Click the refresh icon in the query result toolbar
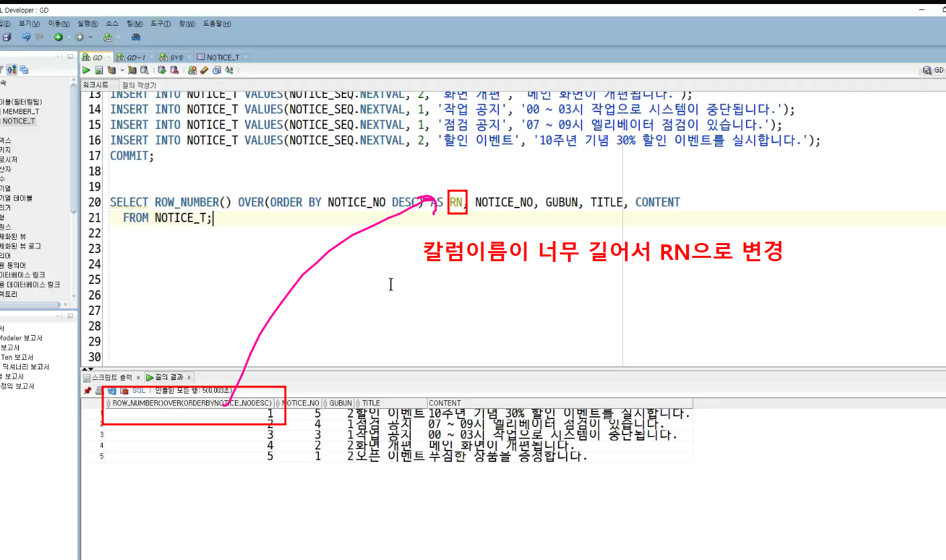Screen dimensions: 946x560 pyautogui.click(x=111, y=390)
